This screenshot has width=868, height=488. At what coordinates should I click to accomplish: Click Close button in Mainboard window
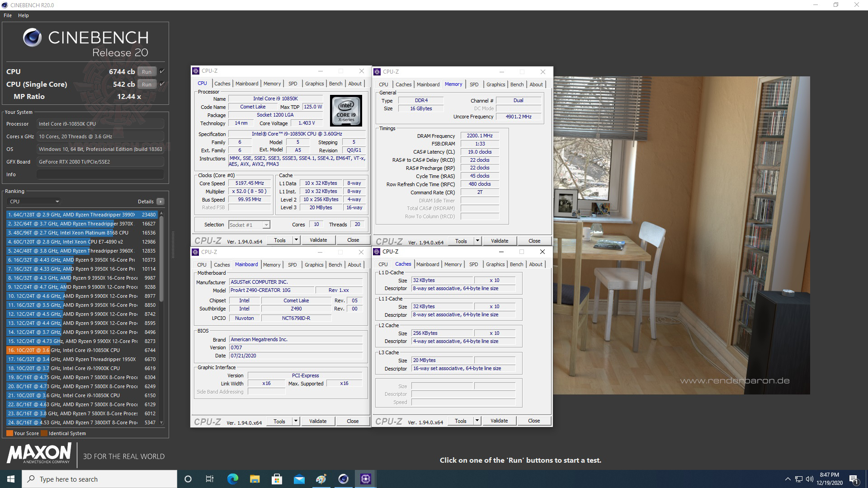[353, 421]
